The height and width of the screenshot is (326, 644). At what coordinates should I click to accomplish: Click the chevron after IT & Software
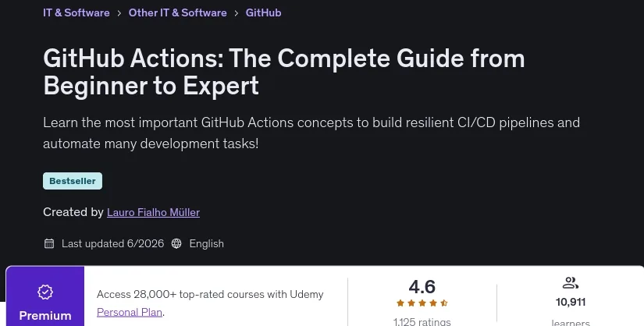(119, 13)
